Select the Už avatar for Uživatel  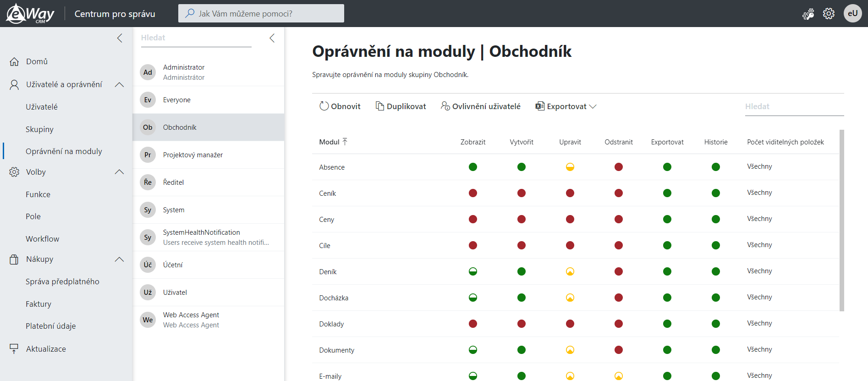click(x=148, y=292)
